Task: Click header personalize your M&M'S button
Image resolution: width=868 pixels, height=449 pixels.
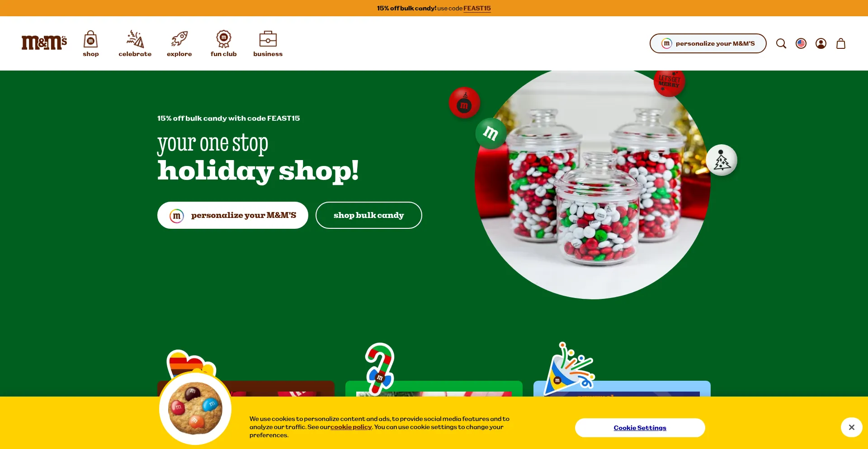Action: [708, 43]
